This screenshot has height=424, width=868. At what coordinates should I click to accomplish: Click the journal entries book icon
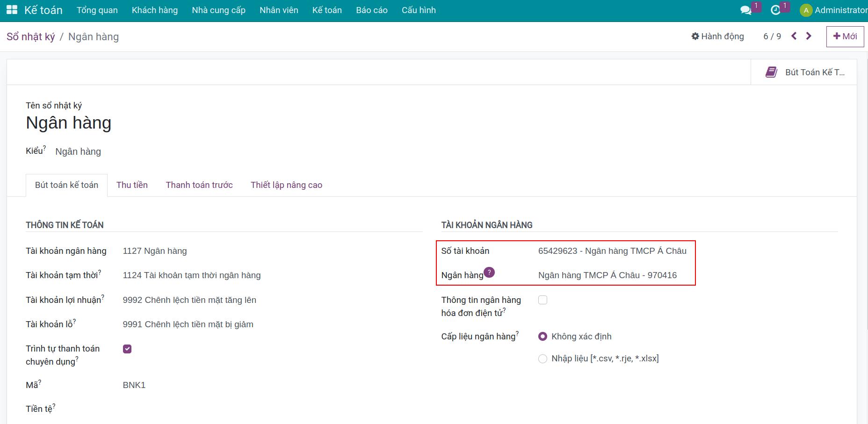(771, 72)
